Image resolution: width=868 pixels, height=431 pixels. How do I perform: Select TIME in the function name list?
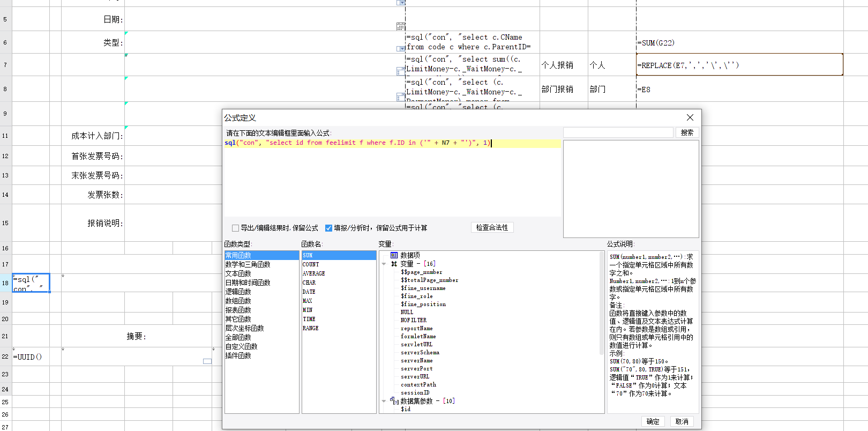[x=339, y=319]
